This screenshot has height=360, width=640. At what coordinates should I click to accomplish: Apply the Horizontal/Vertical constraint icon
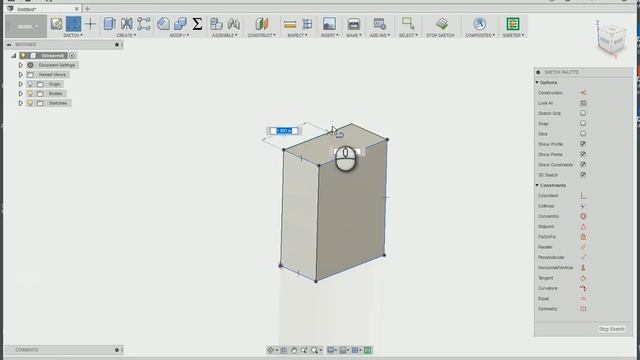click(x=583, y=267)
